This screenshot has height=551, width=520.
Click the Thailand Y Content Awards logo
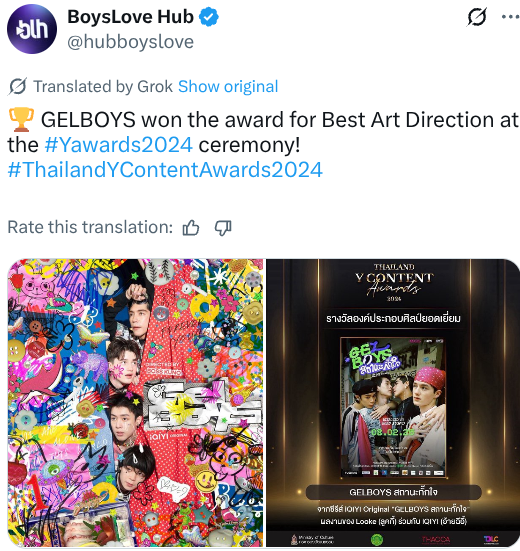[x=394, y=282]
